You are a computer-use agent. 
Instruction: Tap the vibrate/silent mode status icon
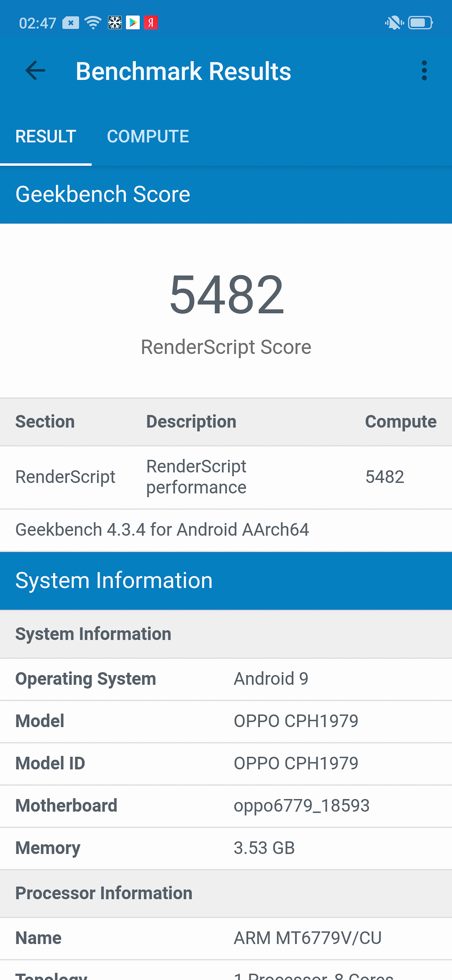coord(394,23)
